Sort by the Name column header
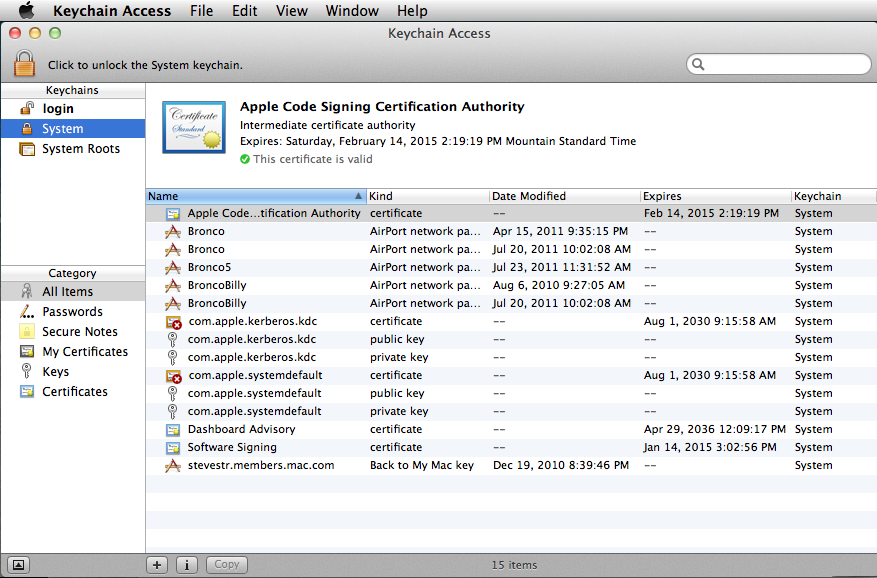The height and width of the screenshot is (578, 877). click(x=256, y=196)
